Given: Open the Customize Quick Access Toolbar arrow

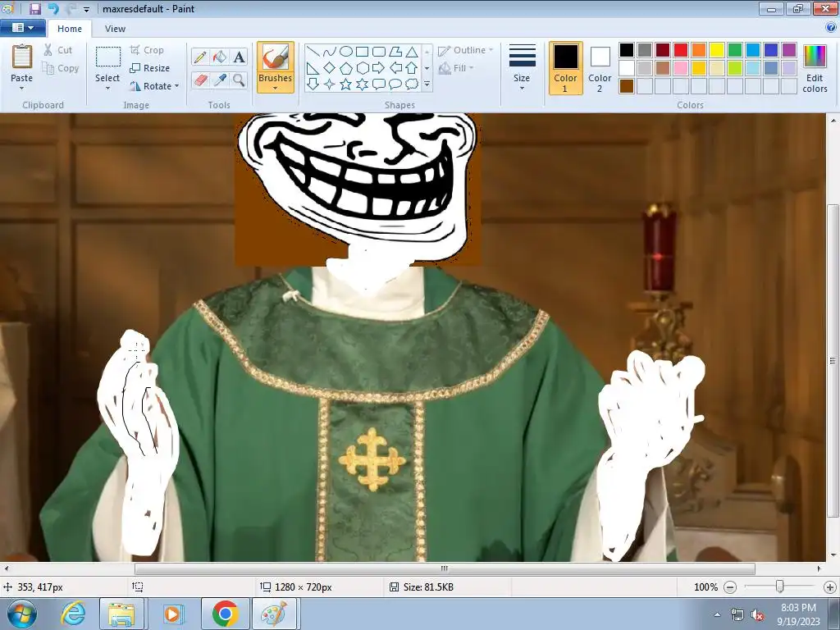Looking at the screenshot, I should 86,9.
